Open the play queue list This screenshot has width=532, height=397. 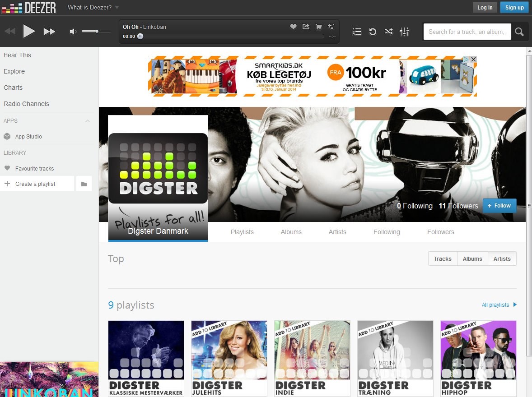pos(357,32)
